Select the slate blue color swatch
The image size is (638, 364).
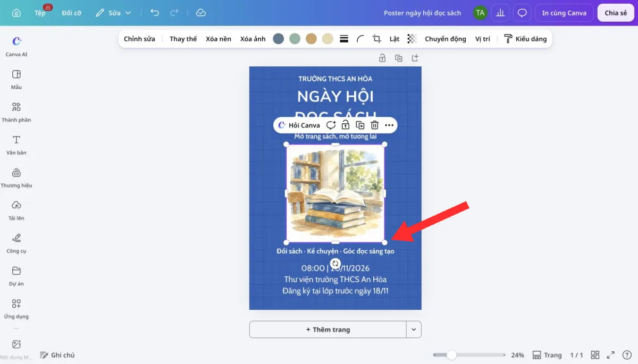[x=278, y=39]
